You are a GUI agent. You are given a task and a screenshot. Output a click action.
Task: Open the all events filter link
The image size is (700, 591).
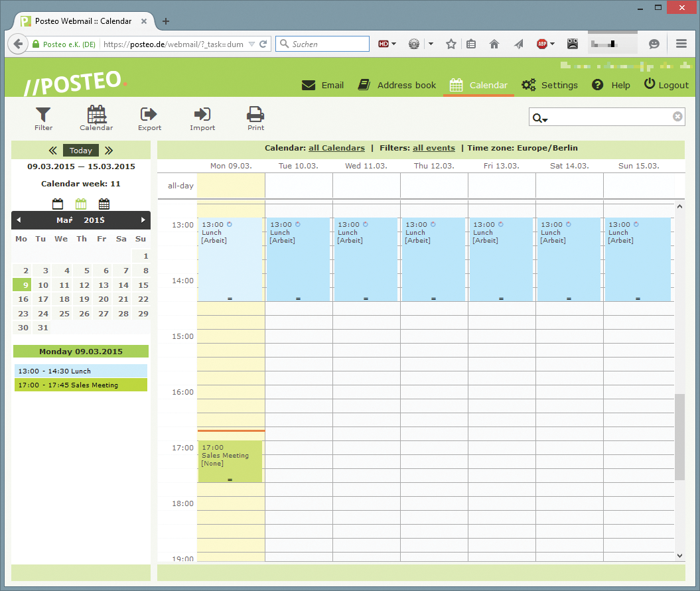tap(433, 148)
